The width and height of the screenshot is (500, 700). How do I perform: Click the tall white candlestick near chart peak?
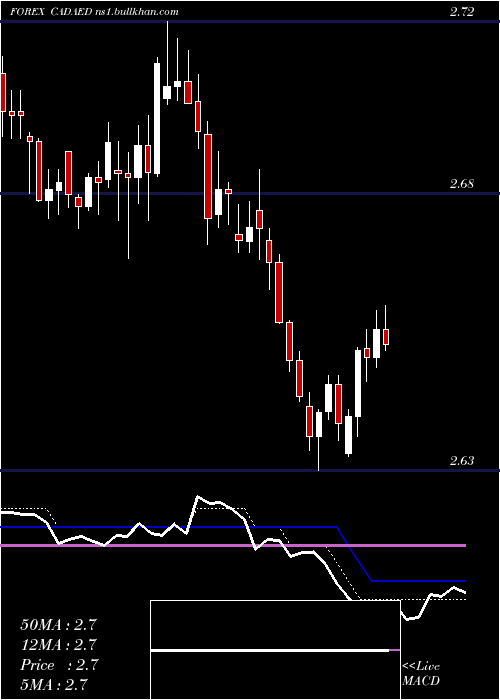[157, 118]
